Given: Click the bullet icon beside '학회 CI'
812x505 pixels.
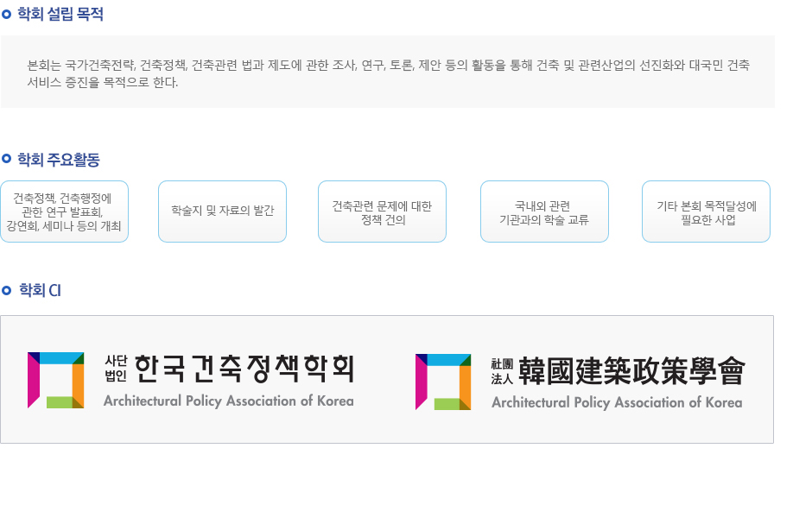Looking at the screenshot, I should point(6,290).
